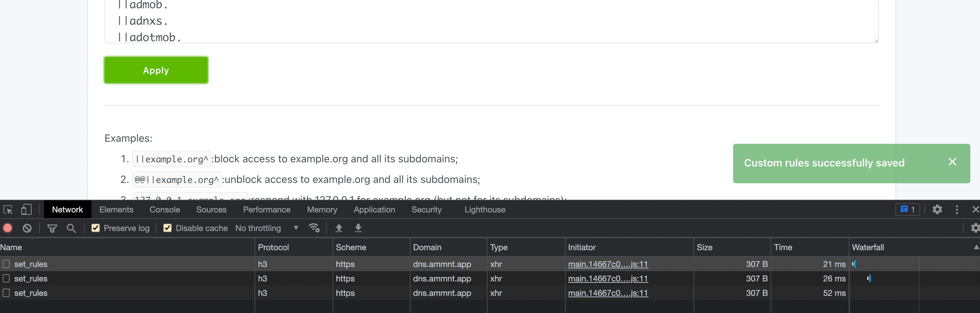Open DevTools settings gear

[937, 210]
